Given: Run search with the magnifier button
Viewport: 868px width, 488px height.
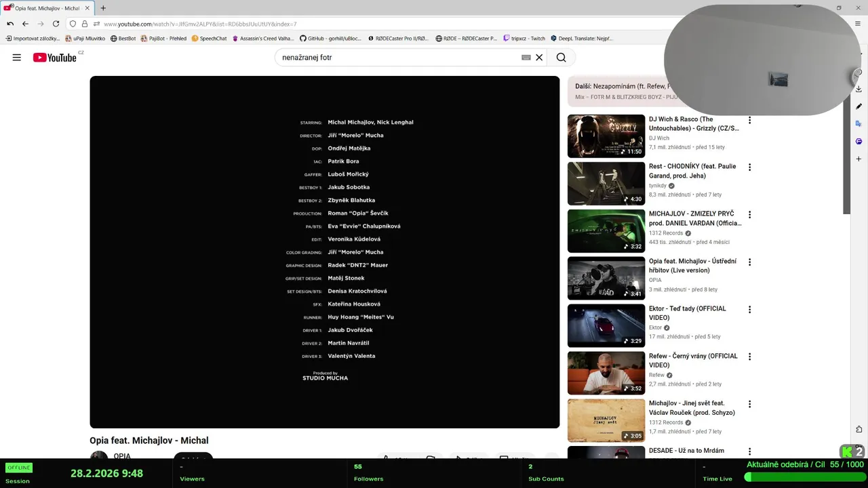Looking at the screenshot, I should coord(561,58).
